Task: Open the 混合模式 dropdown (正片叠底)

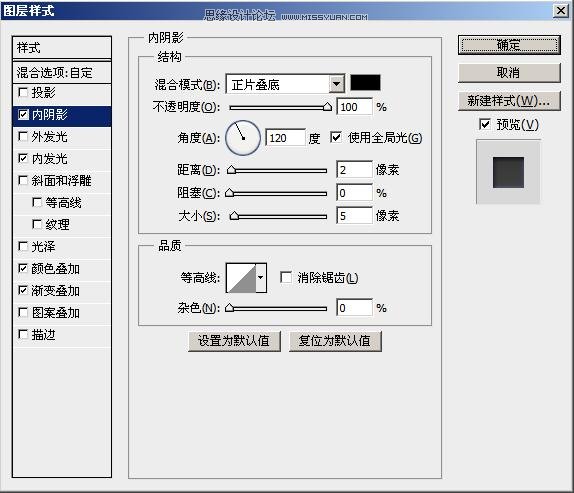Action: tap(285, 85)
